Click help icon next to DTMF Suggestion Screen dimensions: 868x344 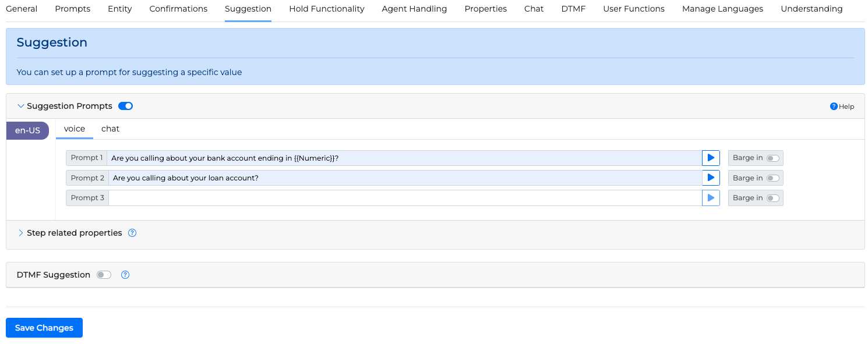125,275
